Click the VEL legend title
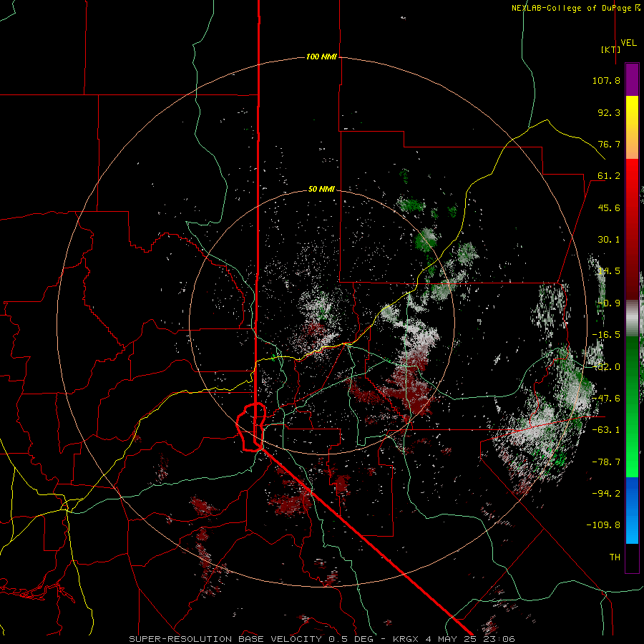 pos(628,43)
